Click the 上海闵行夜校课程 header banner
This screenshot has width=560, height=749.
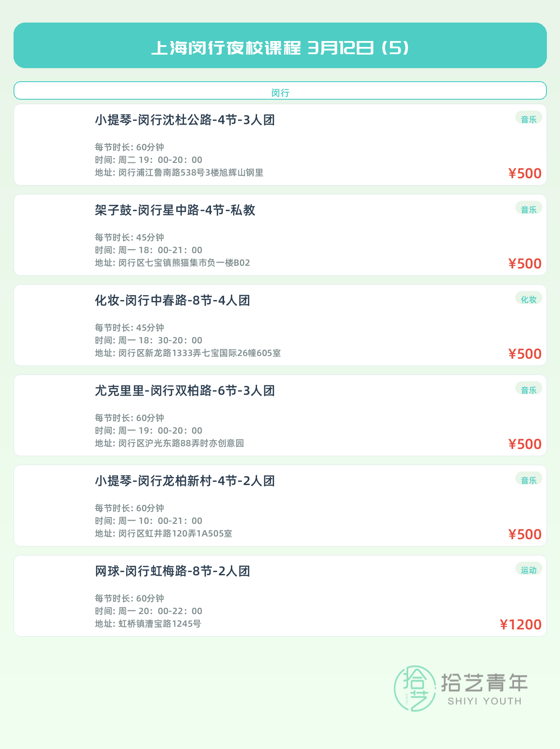click(x=280, y=46)
